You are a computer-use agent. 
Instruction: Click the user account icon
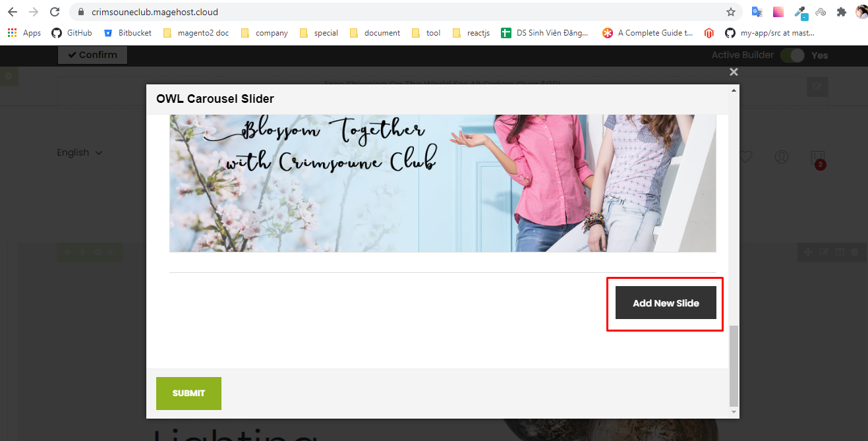pos(782,157)
